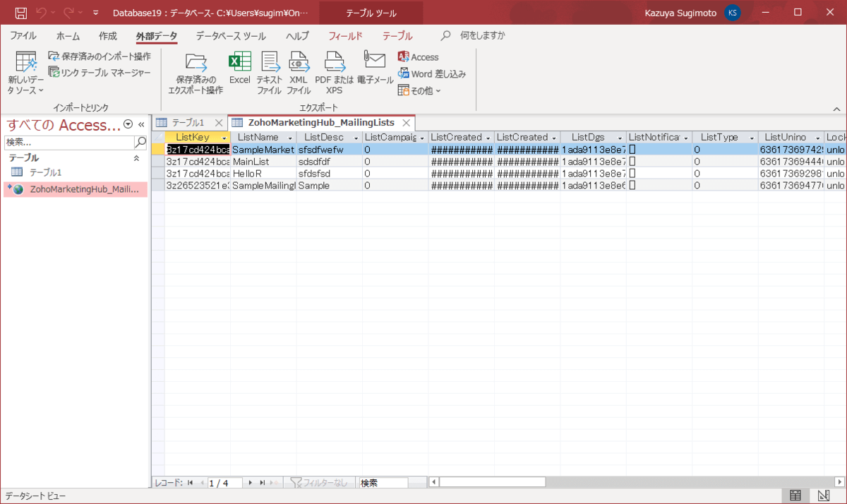
Task: Export via e-mail
Action: click(375, 68)
